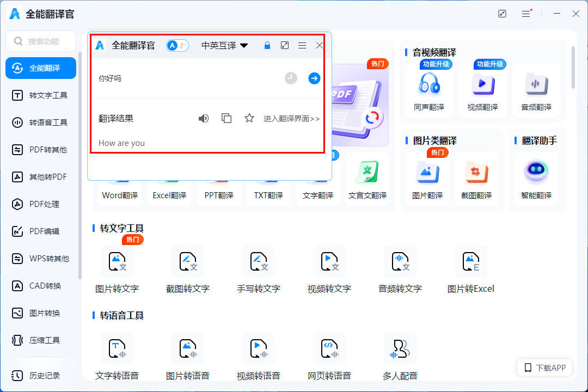Open the 图片翻译 tool
This screenshot has width=588, height=392.
(x=427, y=179)
